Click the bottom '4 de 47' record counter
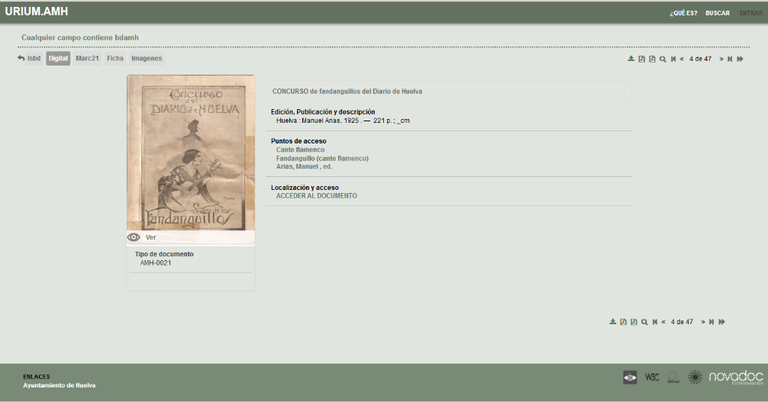Screen dimensions: 768x402 pos(682,322)
